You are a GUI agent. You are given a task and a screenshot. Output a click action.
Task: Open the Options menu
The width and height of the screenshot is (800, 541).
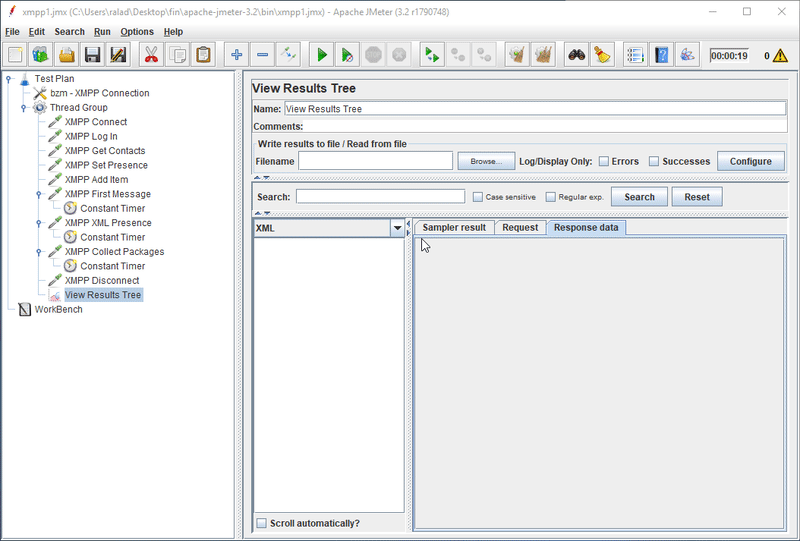[137, 32]
